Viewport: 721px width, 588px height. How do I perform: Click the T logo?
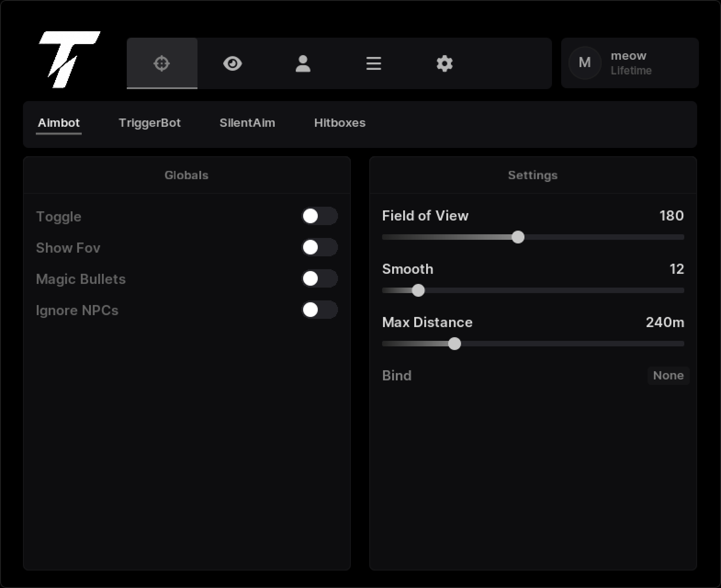69,59
